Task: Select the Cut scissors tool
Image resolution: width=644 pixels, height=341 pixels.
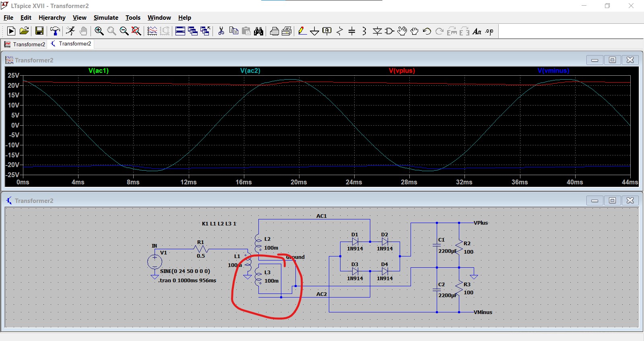Action: 221,31
